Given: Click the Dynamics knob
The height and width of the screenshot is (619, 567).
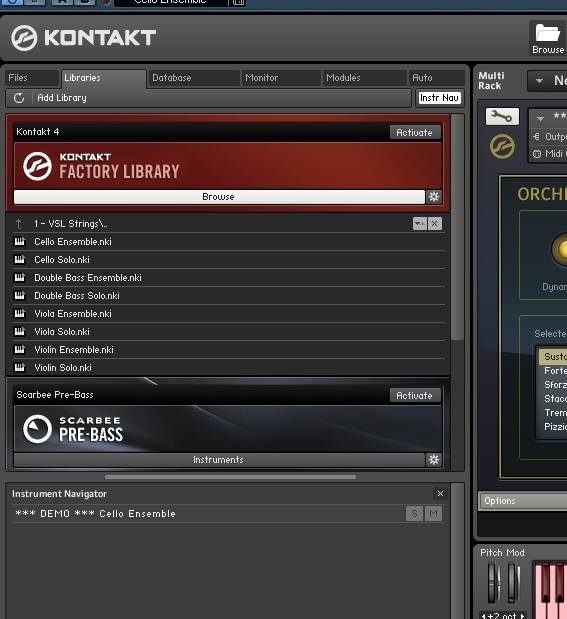Looking at the screenshot, I should click(x=559, y=250).
